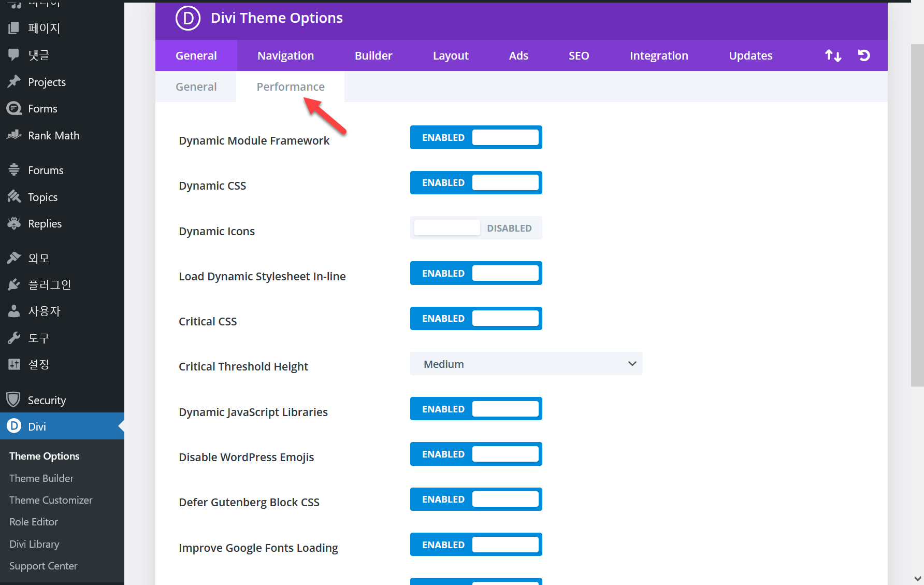Click the Rank Math icon

point(14,135)
